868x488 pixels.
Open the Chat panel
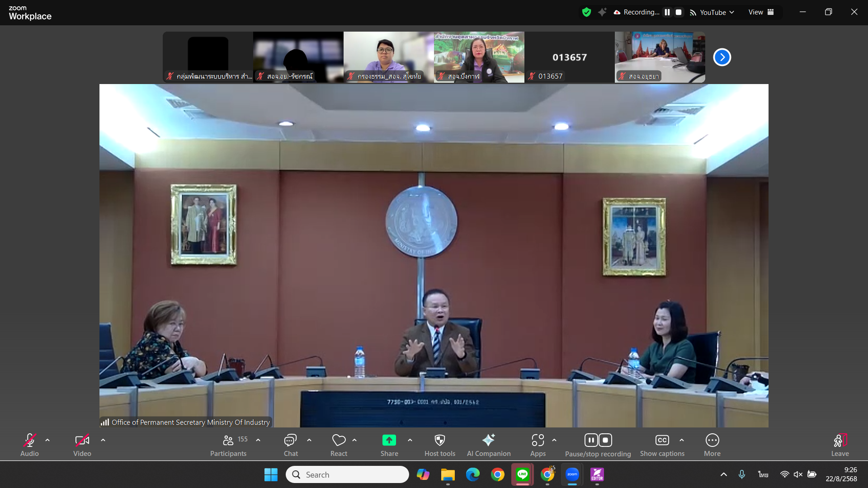(291, 445)
